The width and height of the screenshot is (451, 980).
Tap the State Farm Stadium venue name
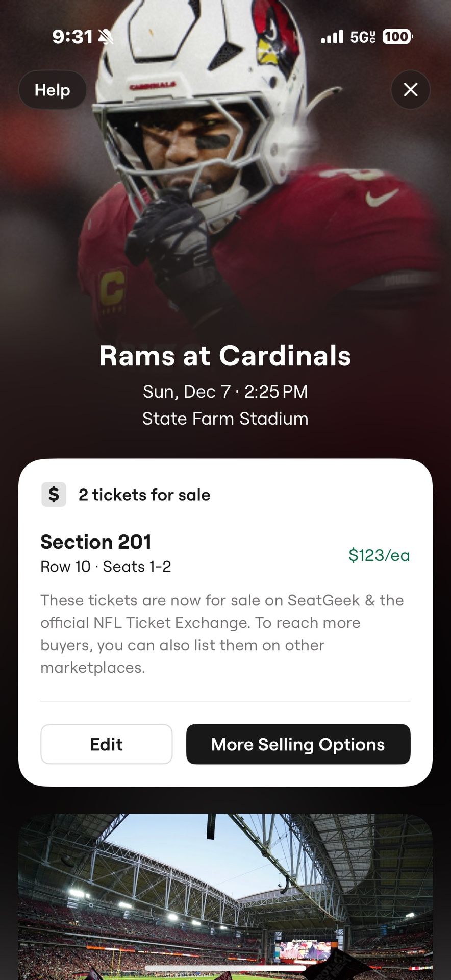[225, 419]
